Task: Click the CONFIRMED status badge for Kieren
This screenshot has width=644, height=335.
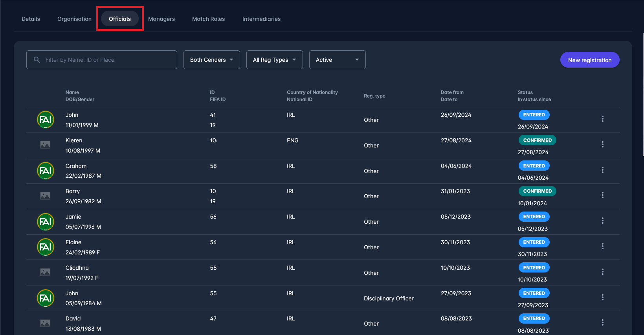Action: [537, 140]
